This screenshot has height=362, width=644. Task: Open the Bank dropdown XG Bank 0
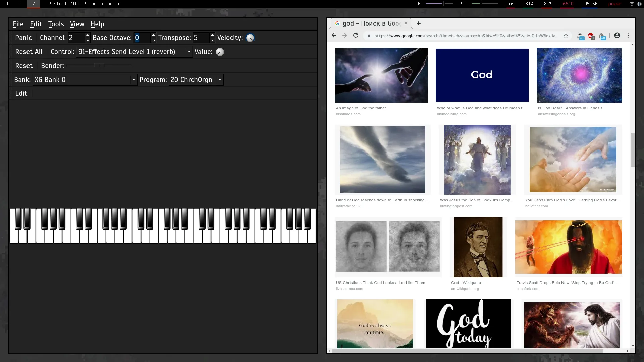coord(133,80)
